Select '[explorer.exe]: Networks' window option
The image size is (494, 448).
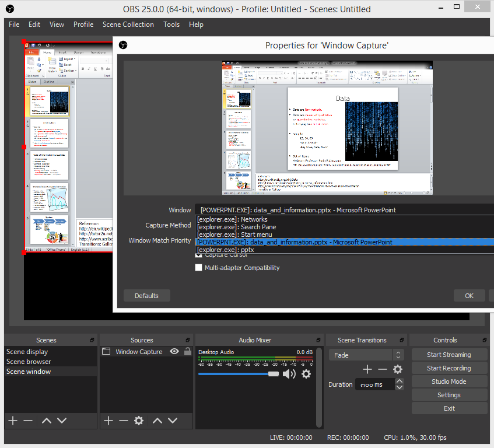tap(232, 219)
